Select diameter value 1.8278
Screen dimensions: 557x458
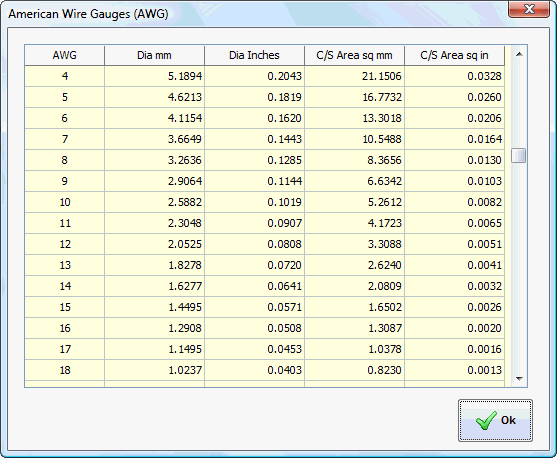click(155, 265)
